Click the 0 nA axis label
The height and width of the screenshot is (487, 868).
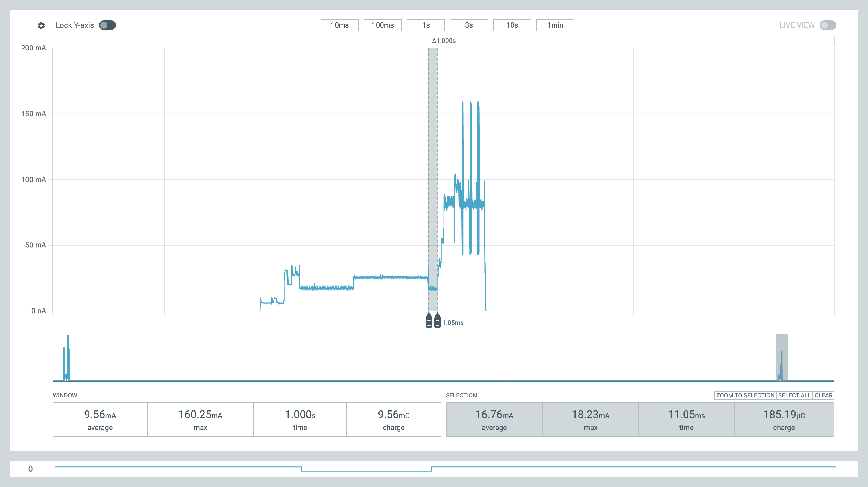(x=39, y=311)
